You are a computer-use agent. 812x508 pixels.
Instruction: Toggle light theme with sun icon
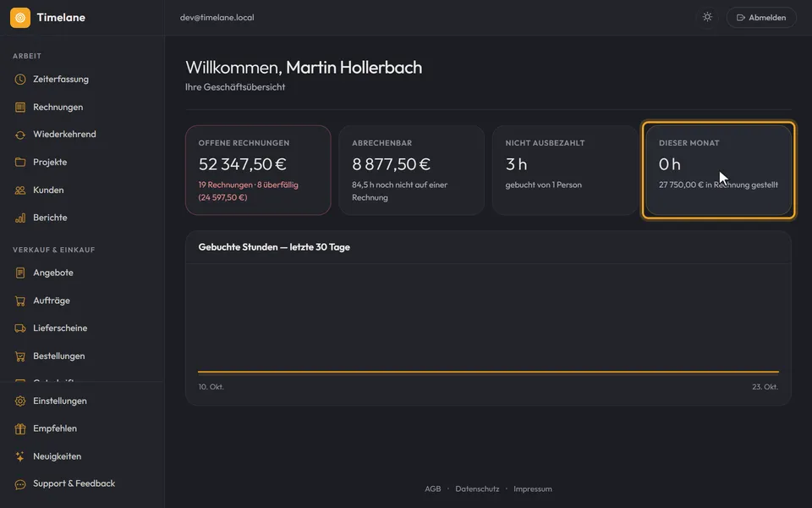tap(707, 17)
